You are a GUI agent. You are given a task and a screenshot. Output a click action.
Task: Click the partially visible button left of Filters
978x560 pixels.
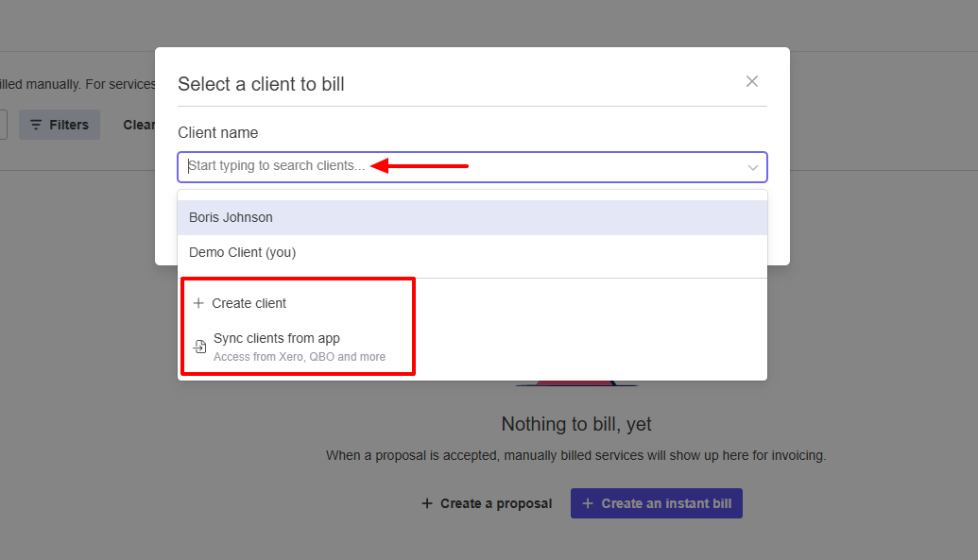tap(4, 124)
